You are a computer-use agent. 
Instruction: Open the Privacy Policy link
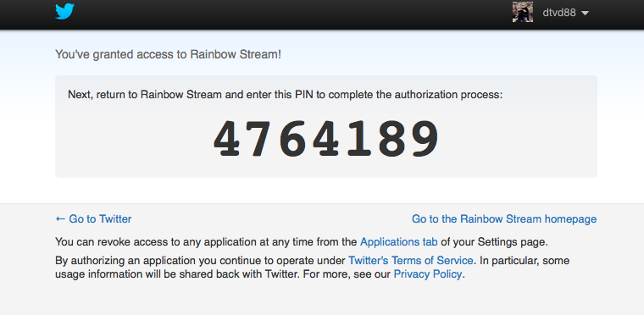pyautogui.click(x=428, y=274)
